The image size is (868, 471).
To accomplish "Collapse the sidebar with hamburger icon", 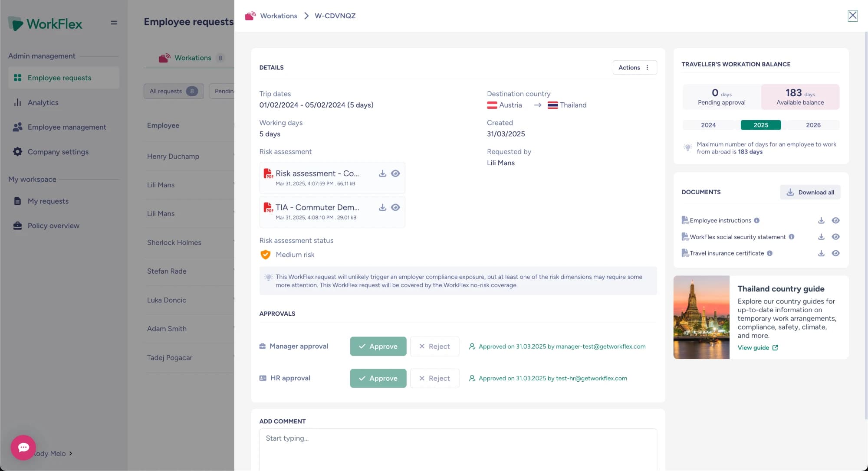I will coord(114,23).
